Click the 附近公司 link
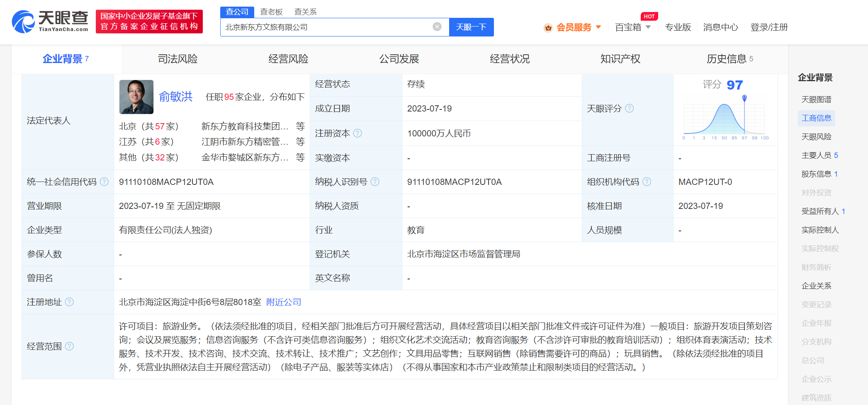 click(284, 302)
